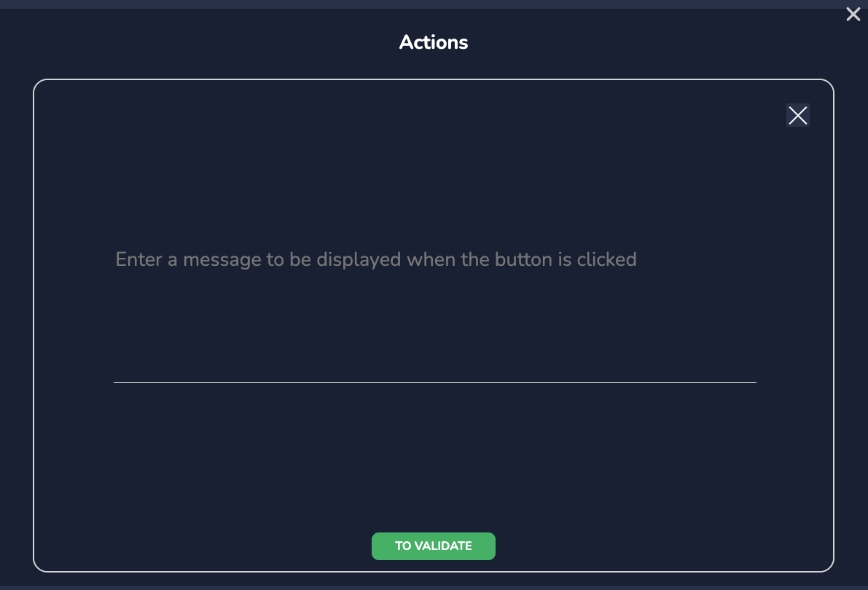Image resolution: width=868 pixels, height=590 pixels.
Task: Close the Actions dialog with the top-right X
Action: pos(853,15)
